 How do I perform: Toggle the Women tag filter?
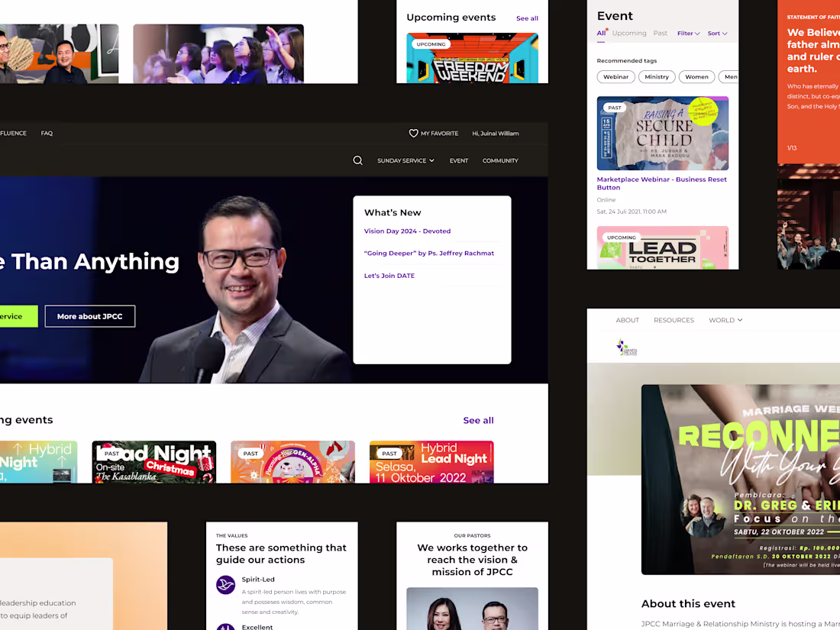pos(696,76)
